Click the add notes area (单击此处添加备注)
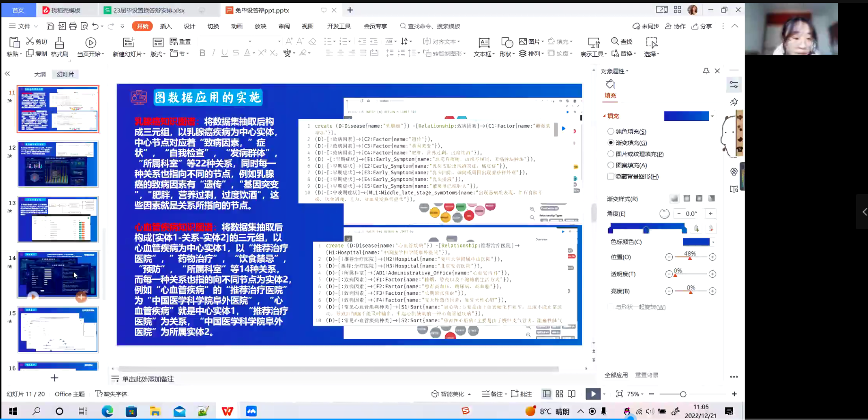Screen dimensions: 868x420 point(148,379)
